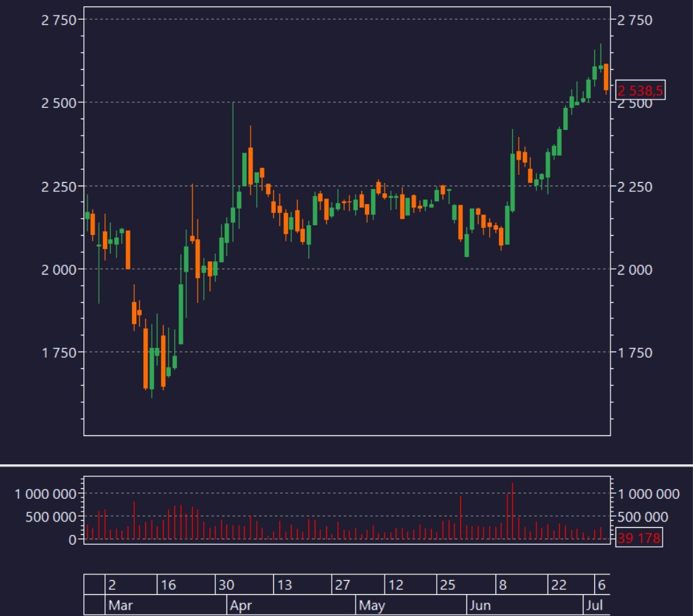Select the Apr month label on the timeline
The height and width of the screenshot is (616, 693).
pos(241,605)
